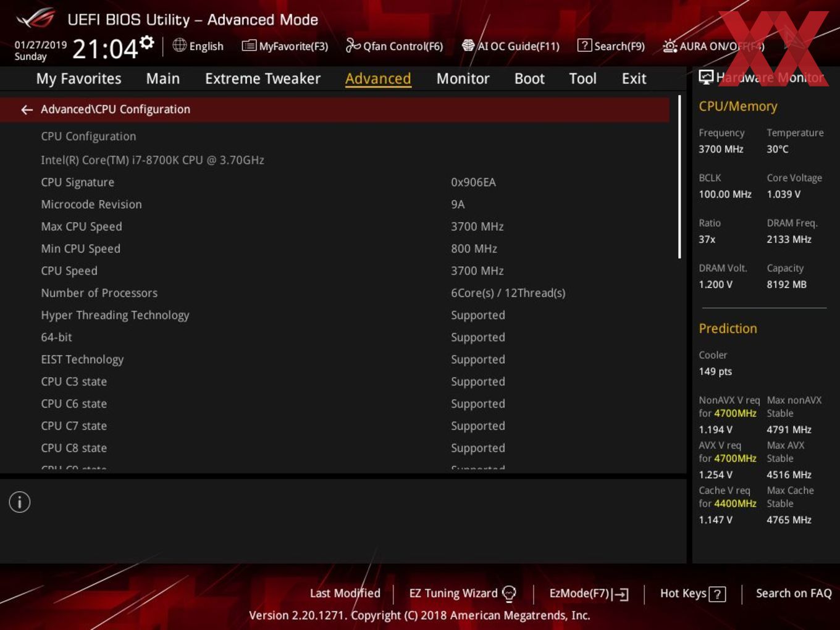Open MyFavorite(F3) list
Image resolution: width=840 pixels, height=630 pixels.
pyautogui.click(x=285, y=46)
